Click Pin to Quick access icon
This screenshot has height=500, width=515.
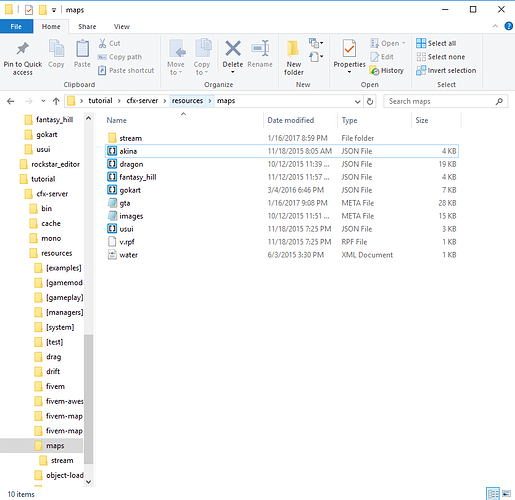click(22, 49)
